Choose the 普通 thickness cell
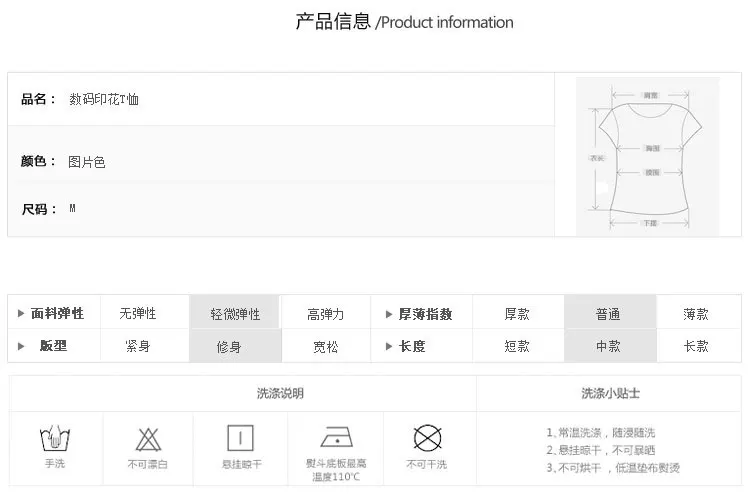750x503 pixels. [x=610, y=312]
